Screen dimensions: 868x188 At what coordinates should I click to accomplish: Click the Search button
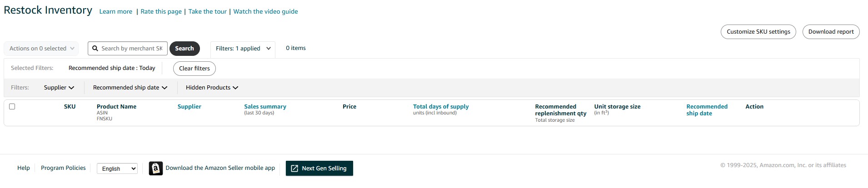click(x=185, y=49)
